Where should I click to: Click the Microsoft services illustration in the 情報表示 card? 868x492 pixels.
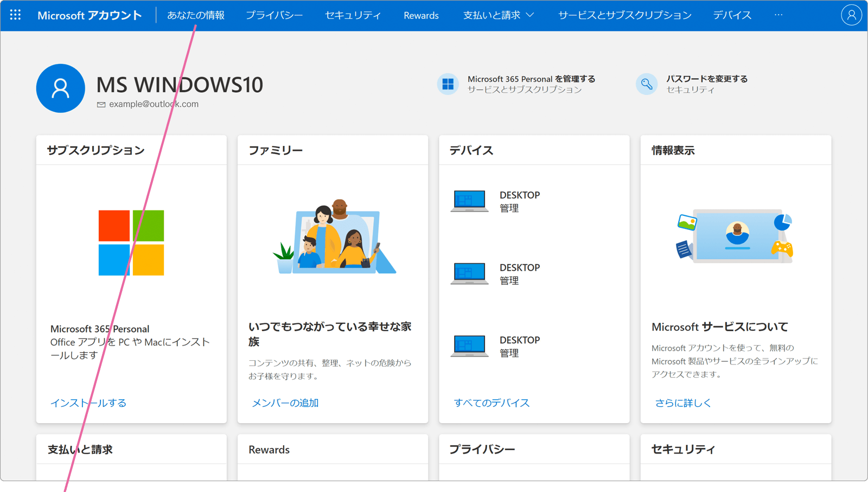tap(736, 237)
